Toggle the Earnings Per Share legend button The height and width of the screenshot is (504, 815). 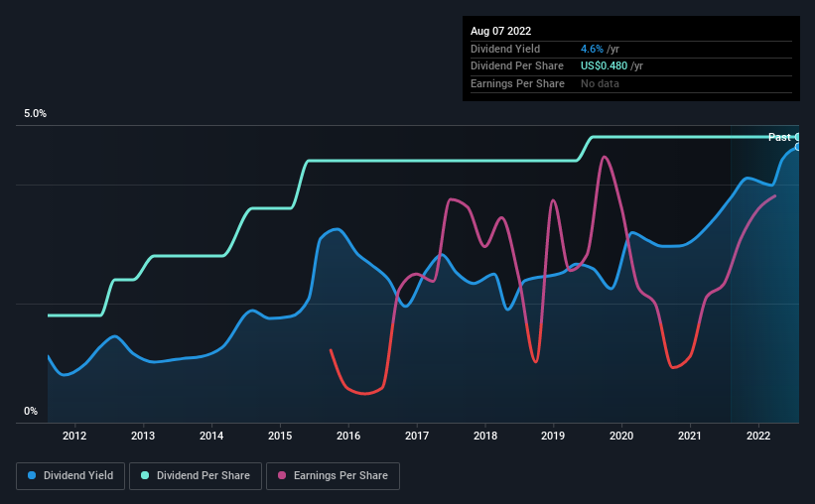pyautogui.click(x=333, y=476)
